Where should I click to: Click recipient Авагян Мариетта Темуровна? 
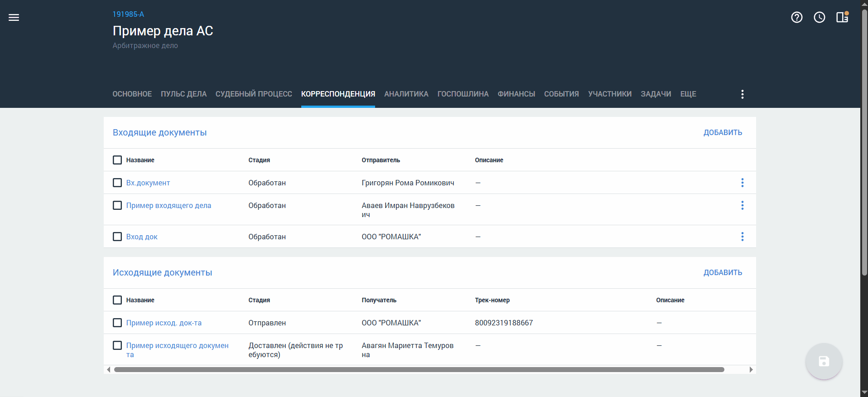pyautogui.click(x=407, y=350)
